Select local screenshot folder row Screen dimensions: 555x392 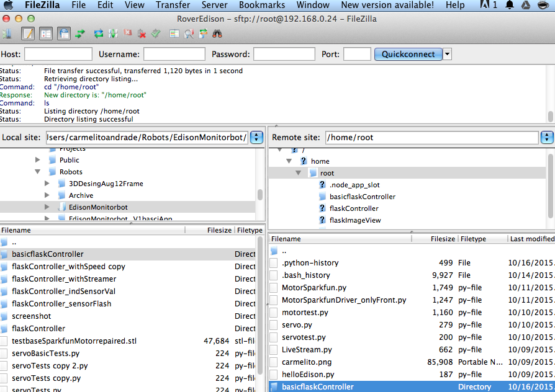tap(127, 316)
